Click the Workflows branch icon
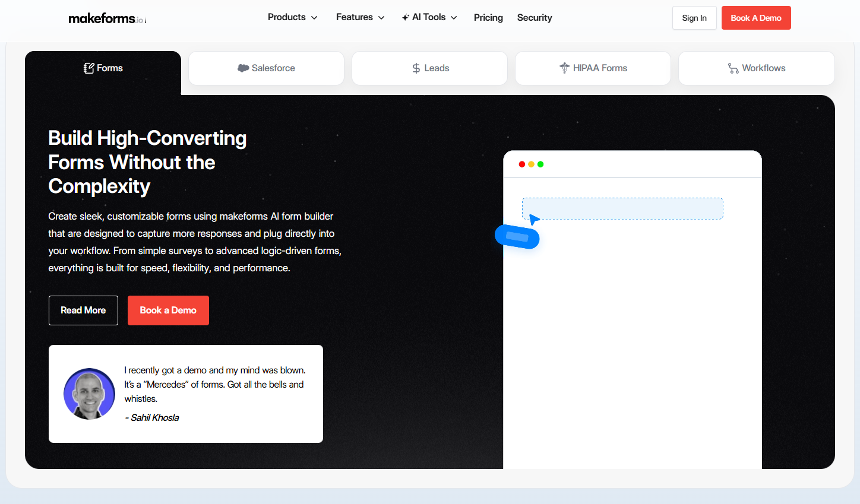860x504 pixels. (x=733, y=68)
